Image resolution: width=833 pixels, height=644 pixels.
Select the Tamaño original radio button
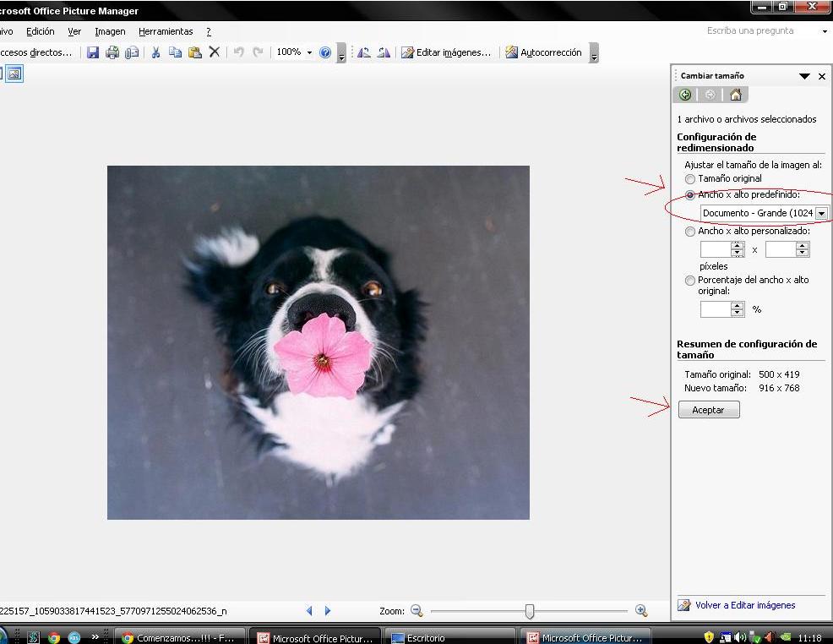click(x=690, y=179)
